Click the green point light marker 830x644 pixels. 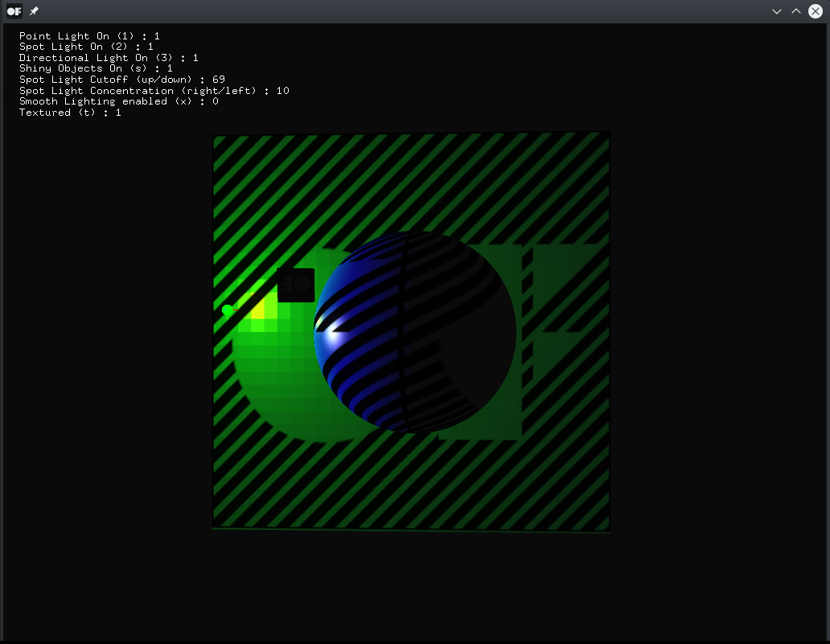(x=228, y=310)
